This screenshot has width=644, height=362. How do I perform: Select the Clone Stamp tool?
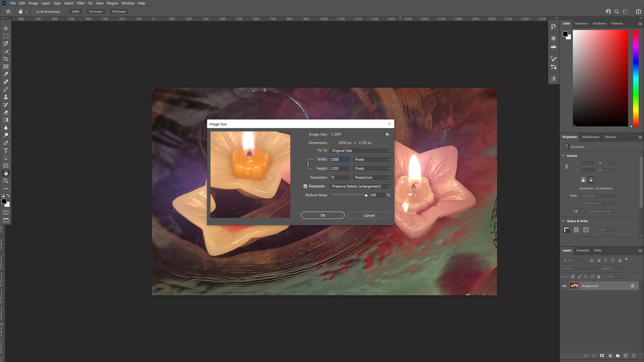(x=6, y=97)
